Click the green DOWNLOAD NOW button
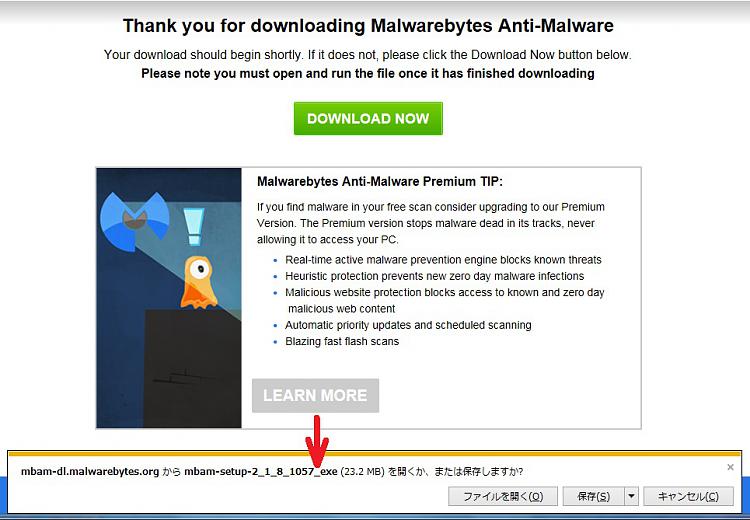Image resolution: width=750 pixels, height=520 pixels. click(x=368, y=118)
